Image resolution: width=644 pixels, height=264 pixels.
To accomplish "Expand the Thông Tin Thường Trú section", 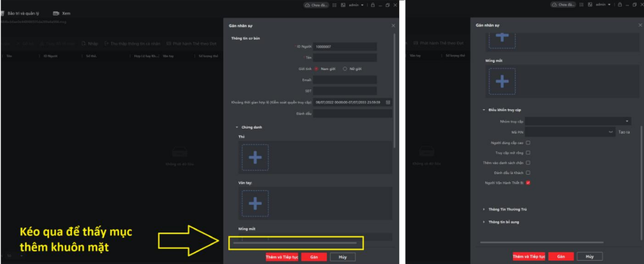I will pyautogui.click(x=484, y=209).
